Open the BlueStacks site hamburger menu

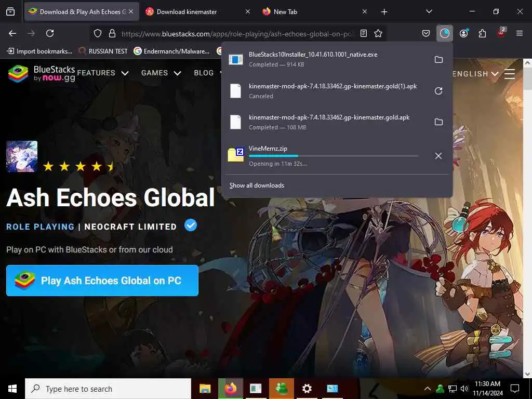[x=510, y=74]
